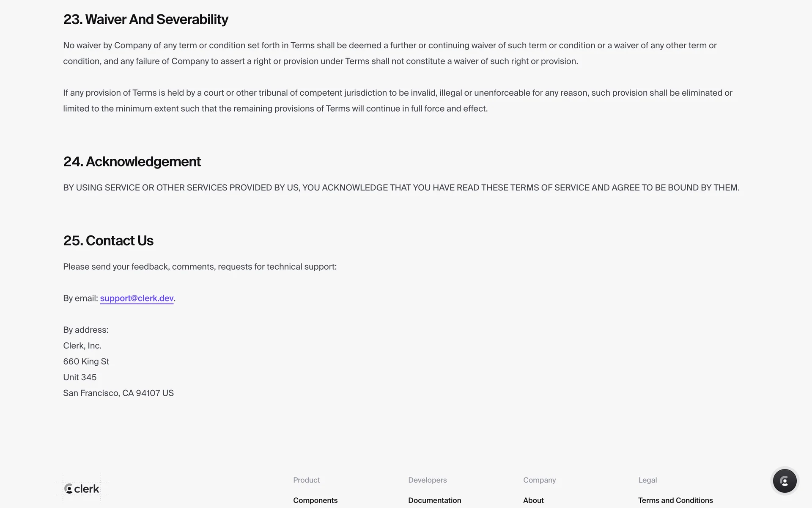This screenshot has width=812, height=508.
Task: Click the support@clerk.dev email link
Action: (x=137, y=298)
